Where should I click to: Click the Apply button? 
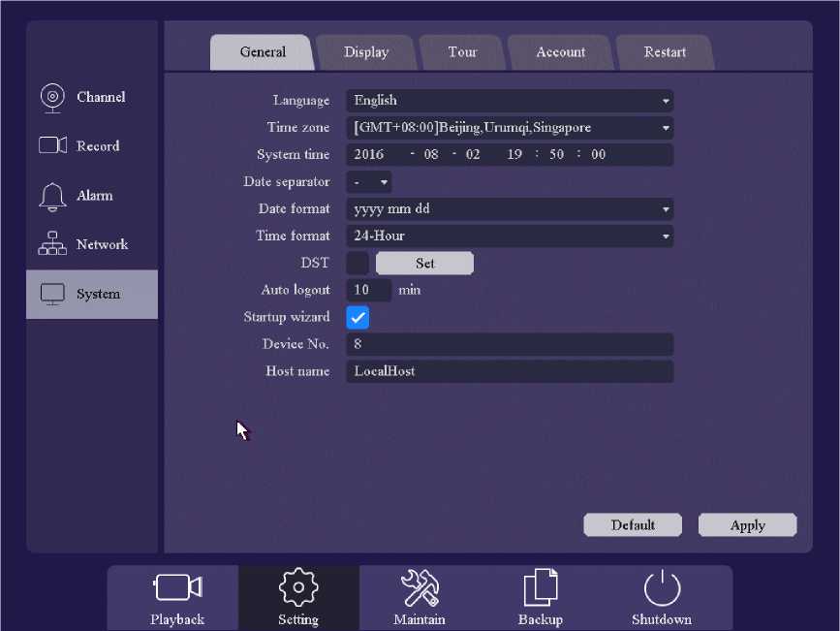747,525
